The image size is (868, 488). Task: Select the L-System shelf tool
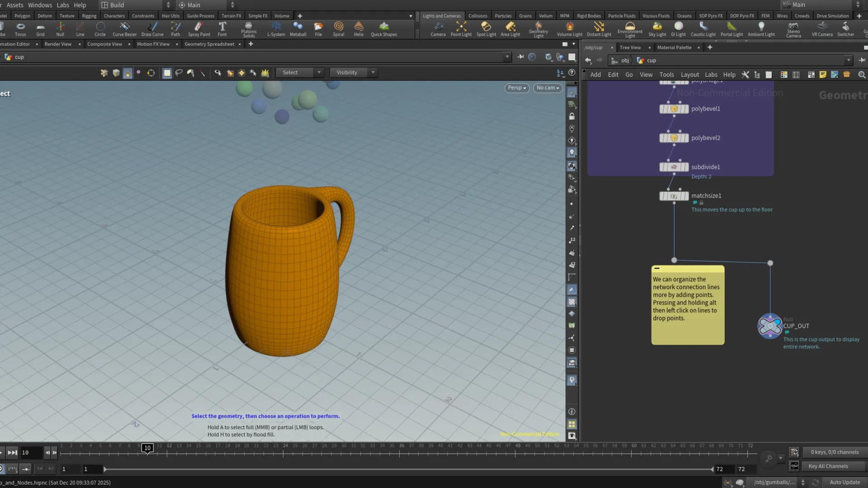click(x=276, y=29)
